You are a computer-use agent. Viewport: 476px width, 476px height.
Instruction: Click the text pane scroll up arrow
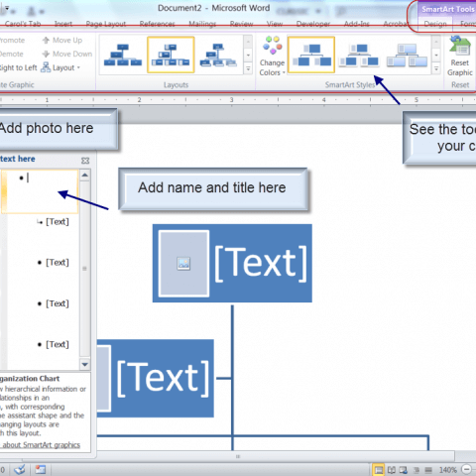pos(84,175)
